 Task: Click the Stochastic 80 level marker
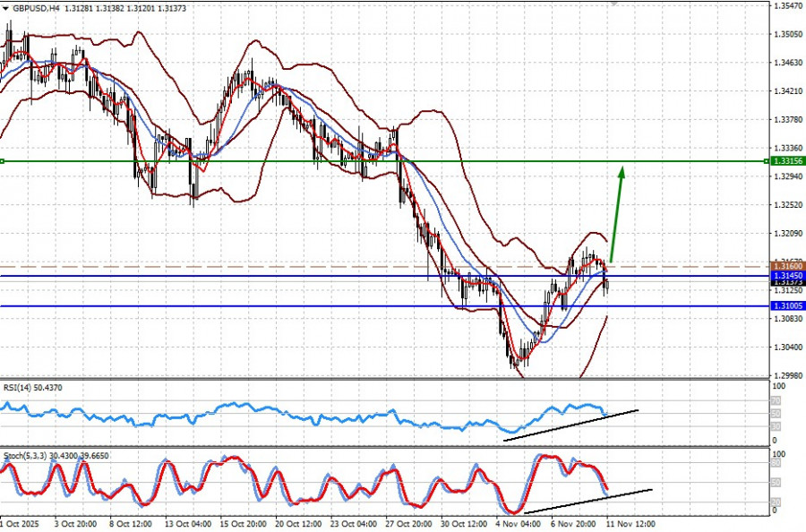tap(776, 463)
